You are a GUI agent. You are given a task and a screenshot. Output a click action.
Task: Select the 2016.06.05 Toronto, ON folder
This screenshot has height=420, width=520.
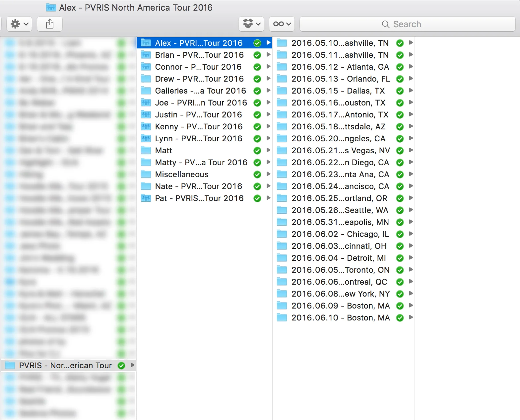coord(344,270)
